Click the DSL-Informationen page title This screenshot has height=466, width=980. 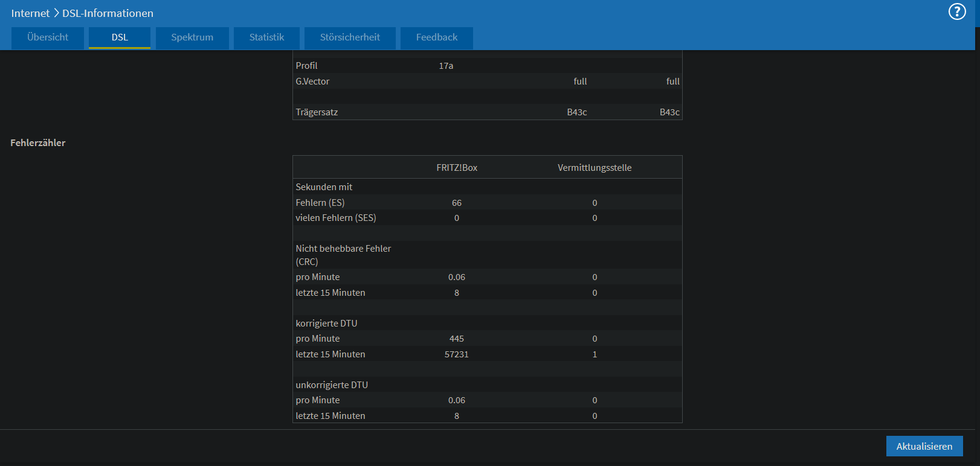click(108, 13)
